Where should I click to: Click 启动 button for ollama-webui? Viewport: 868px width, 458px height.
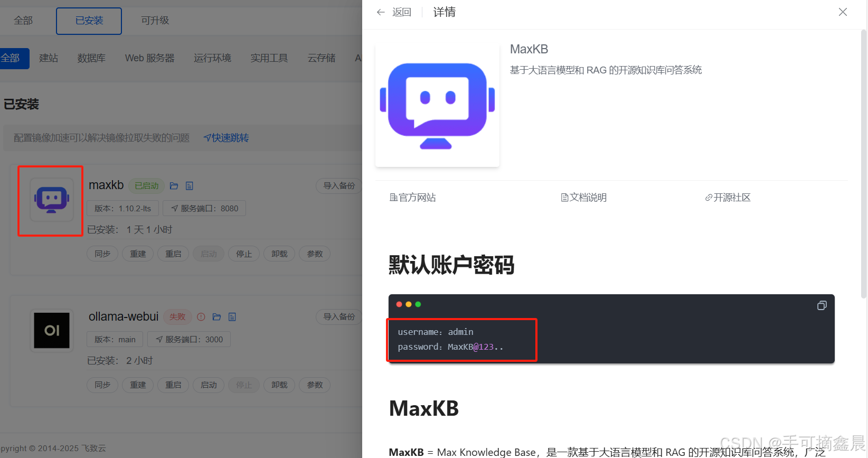tap(209, 385)
